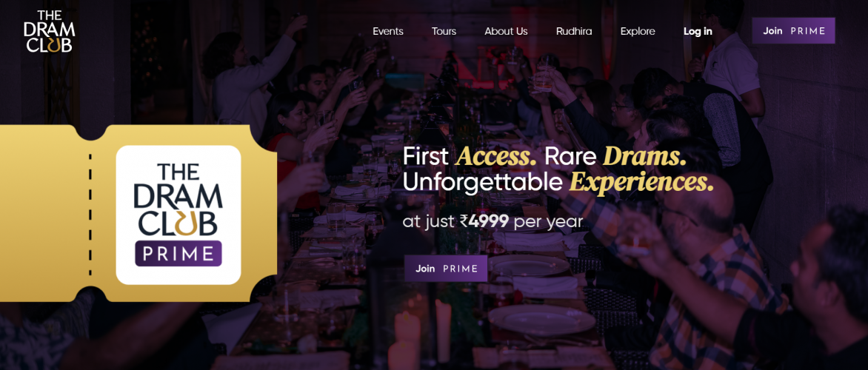Image resolution: width=868 pixels, height=370 pixels.
Task: Click the lit candles in the background photo
Action: (x=419, y=331)
